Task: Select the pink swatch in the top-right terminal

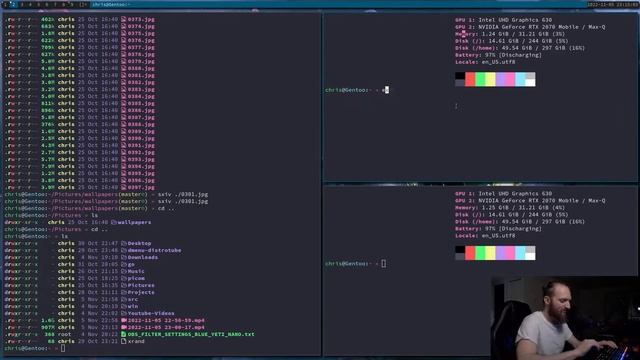Action: click(510, 79)
